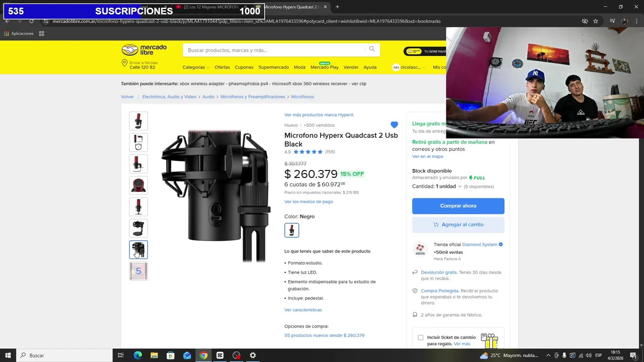Viewport: 644px width, 362px height.
Task: Open the new tab plus button
Action: coord(337,7)
